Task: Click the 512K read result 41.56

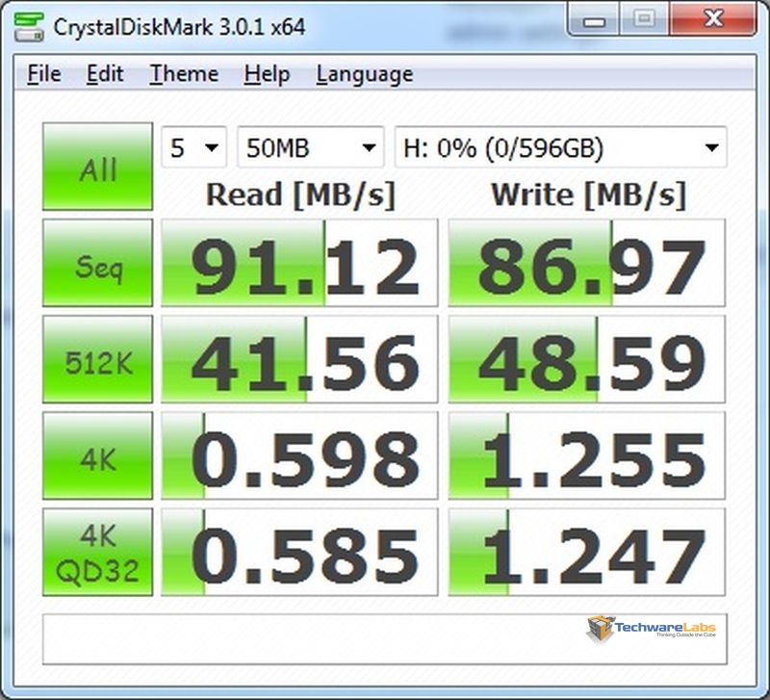Action: click(x=299, y=359)
